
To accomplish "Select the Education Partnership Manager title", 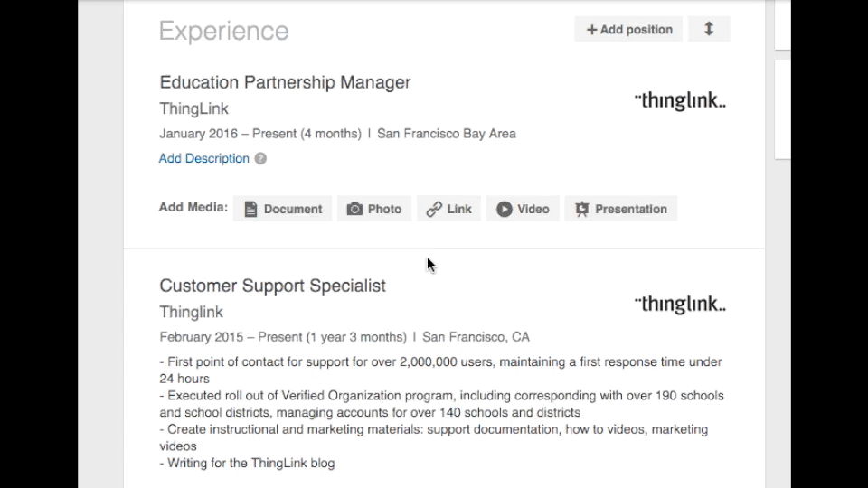I will [x=285, y=82].
